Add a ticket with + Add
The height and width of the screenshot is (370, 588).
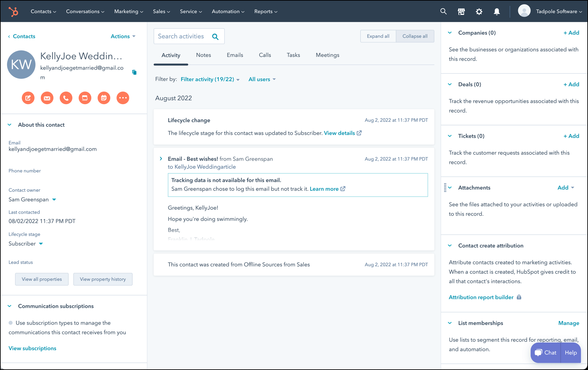571,136
